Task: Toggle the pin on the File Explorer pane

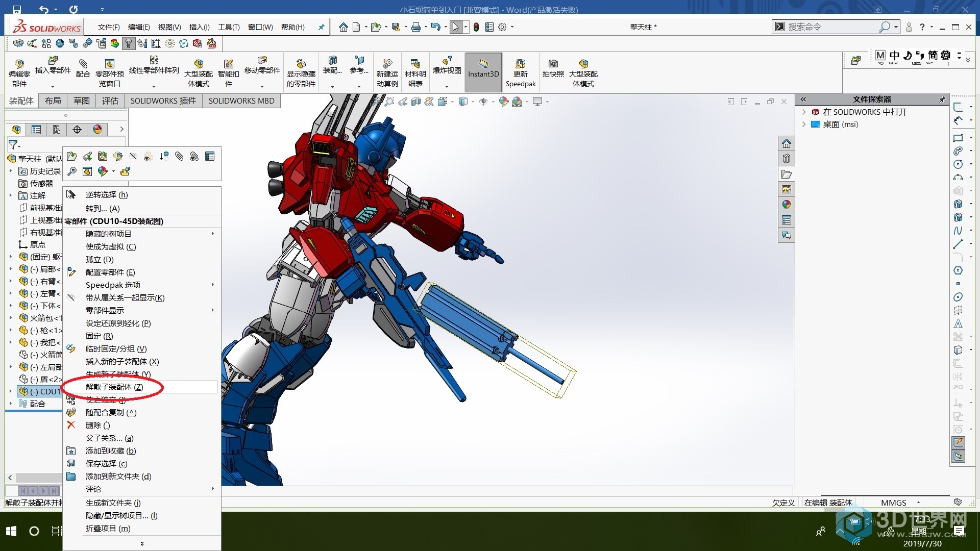Action: (942, 99)
